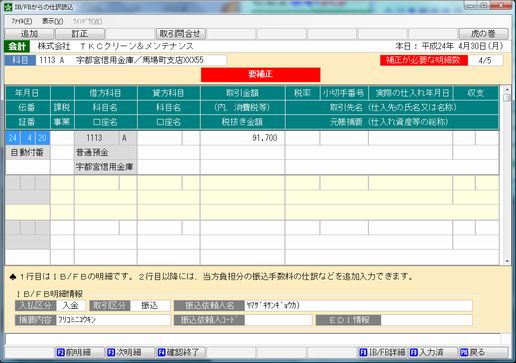The width and height of the screenshot is (516, 363).
Task: Select the 補正が必要な明細数 count 4/5
Action: coord(485,60)
